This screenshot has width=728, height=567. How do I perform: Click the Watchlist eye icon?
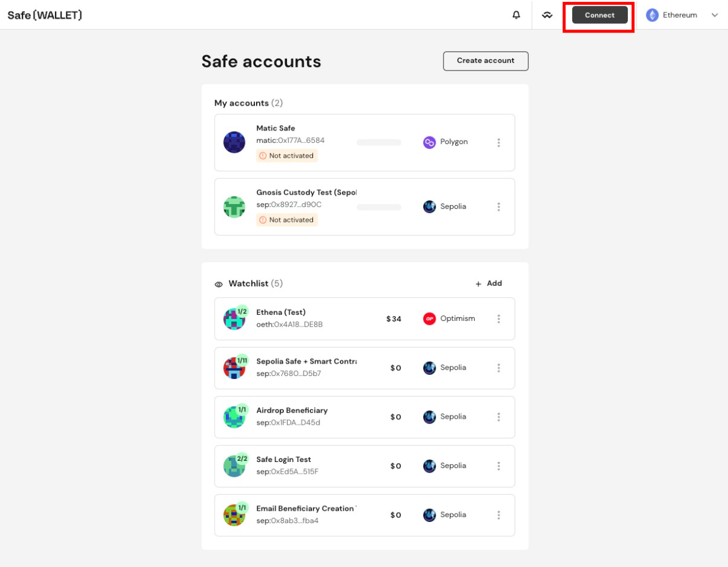(219, 284)
